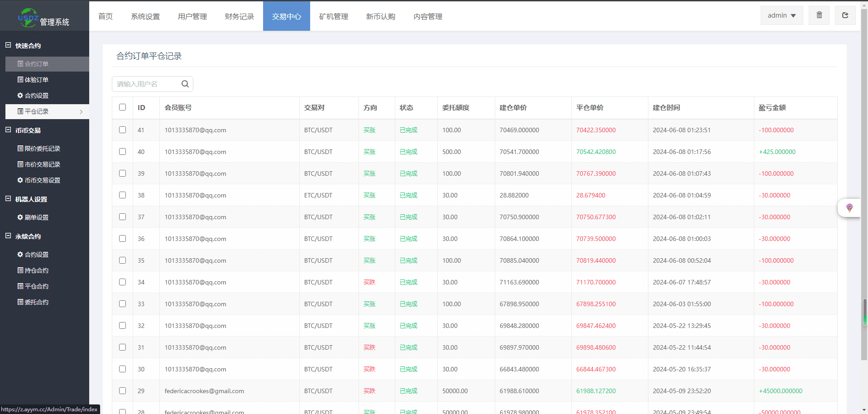
Task: Collapse the 永续合约 sidebar group
Action: (8, 236)
